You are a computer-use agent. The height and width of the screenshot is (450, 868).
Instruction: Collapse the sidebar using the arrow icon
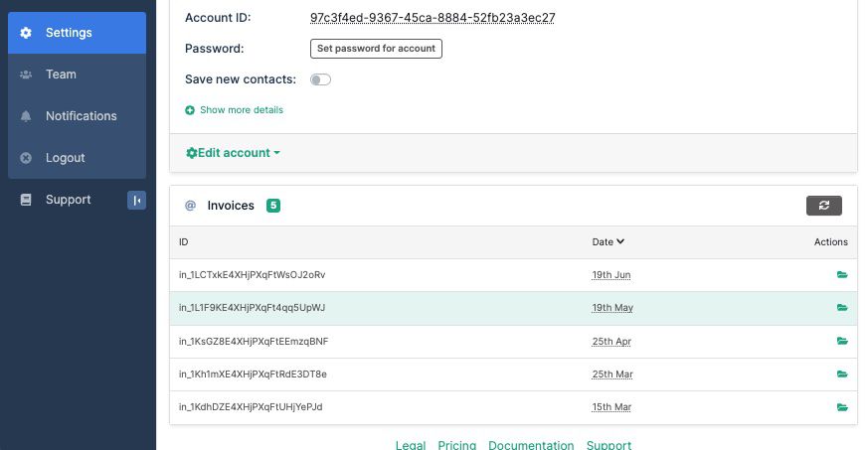pos(136,201)
